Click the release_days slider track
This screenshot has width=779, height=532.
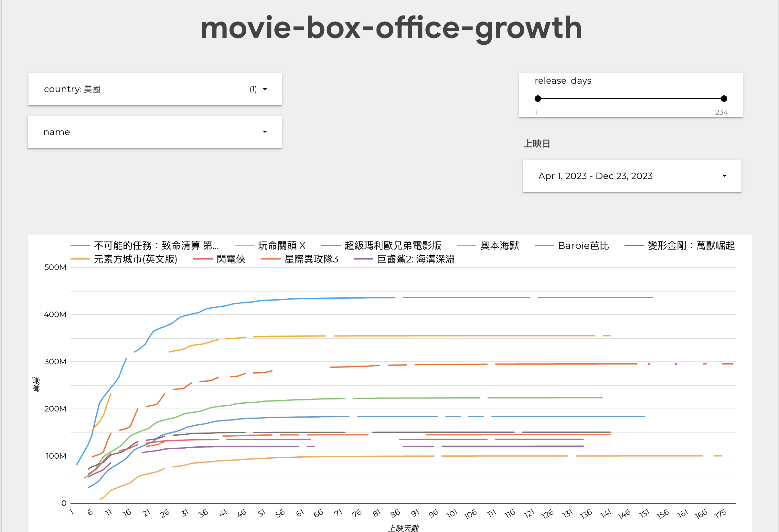tap(630, 99)
